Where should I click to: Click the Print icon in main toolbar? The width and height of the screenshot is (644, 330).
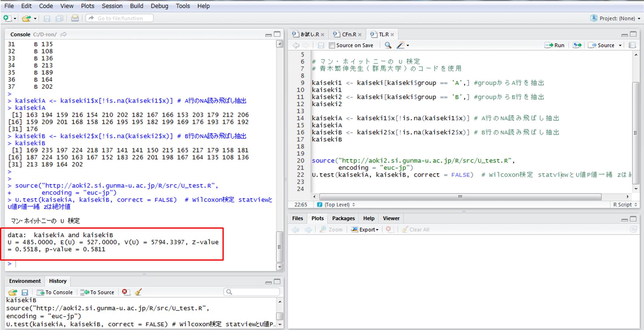[x=75, y=18]
